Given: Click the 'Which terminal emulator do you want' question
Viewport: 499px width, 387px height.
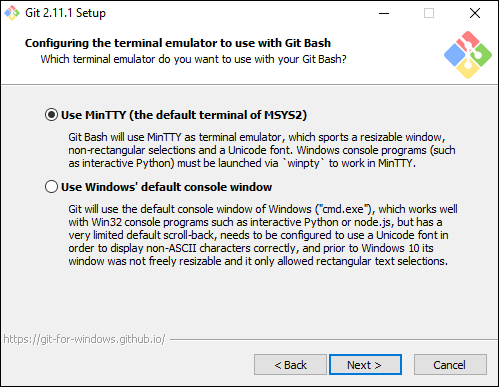Looking at the screenshot, I should [x=193, y=59].
